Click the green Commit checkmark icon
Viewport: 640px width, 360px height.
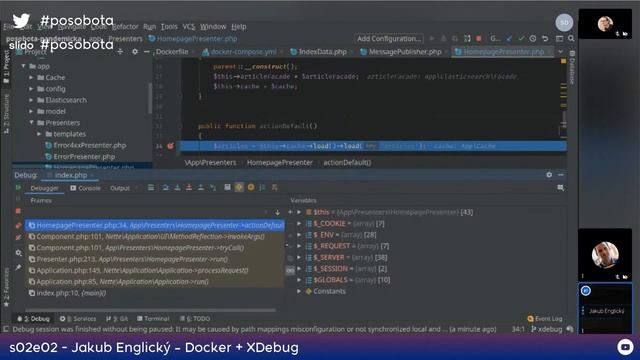click(x=521, y=38)
